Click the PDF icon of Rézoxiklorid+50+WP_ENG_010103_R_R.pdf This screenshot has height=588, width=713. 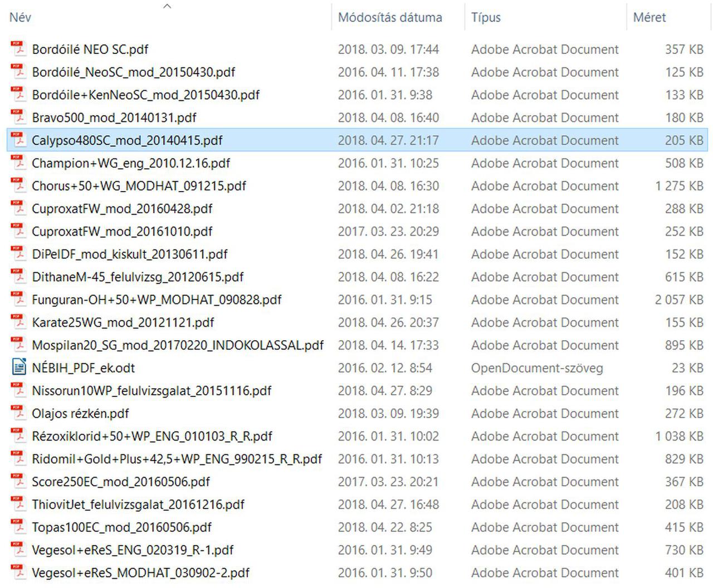coord(19,437)
